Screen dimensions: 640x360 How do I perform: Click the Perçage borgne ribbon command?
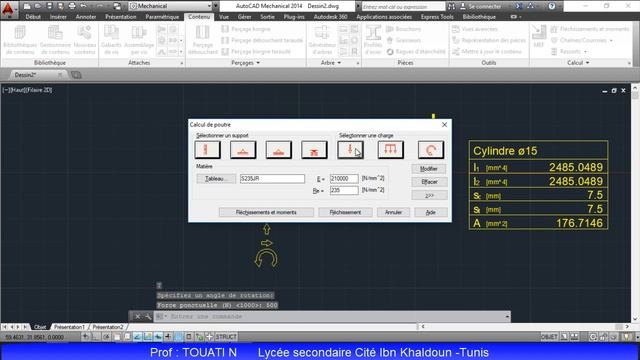pos(246,29)
